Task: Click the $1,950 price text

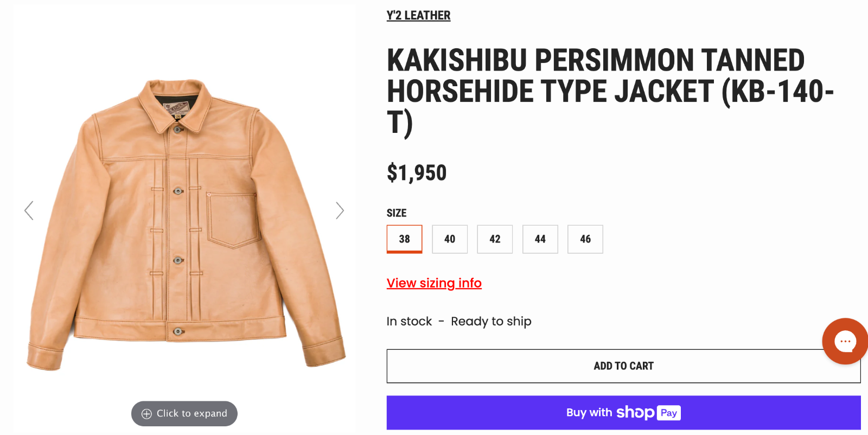Action: tap(417, 173)
